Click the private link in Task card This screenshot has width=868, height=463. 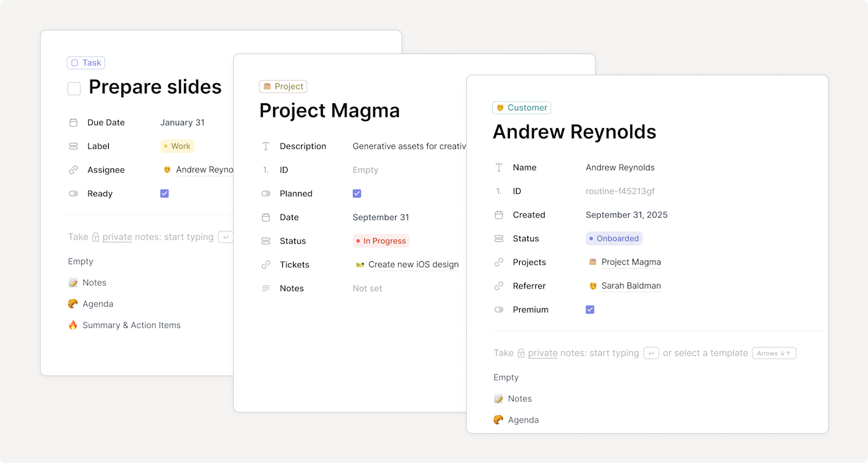tap(117, 237)
